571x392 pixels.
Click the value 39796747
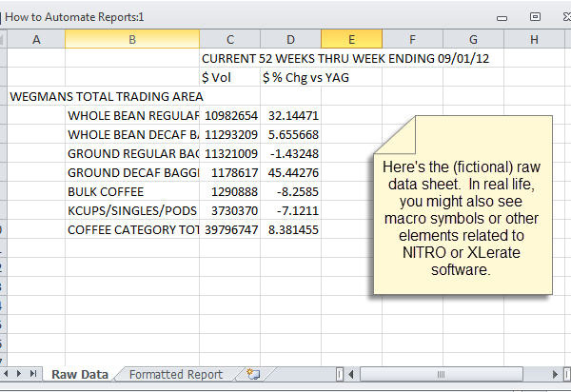[229, 229]
